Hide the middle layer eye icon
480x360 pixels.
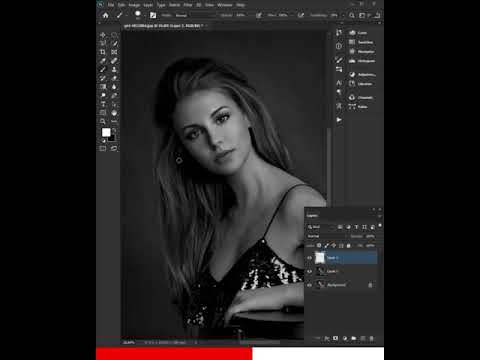pos(310,271)
